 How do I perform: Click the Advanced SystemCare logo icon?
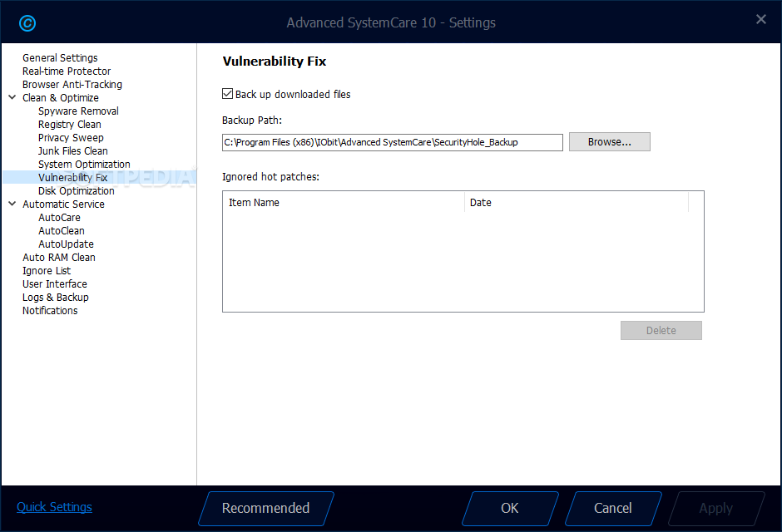coord(27,23)
